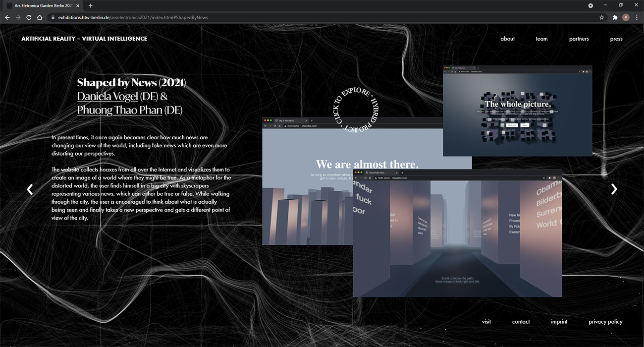
Task: Reload the current page
Action: [29, 17]
